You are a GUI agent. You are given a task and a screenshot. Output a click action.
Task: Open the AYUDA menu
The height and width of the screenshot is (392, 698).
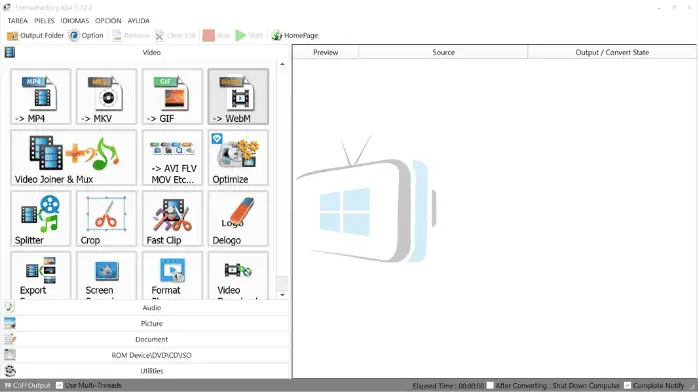138,20
